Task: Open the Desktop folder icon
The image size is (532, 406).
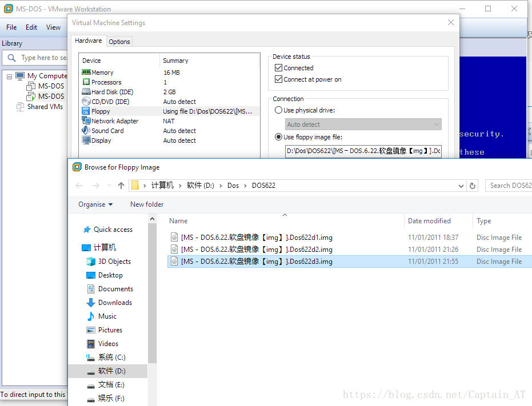Action: coord(91,275)
